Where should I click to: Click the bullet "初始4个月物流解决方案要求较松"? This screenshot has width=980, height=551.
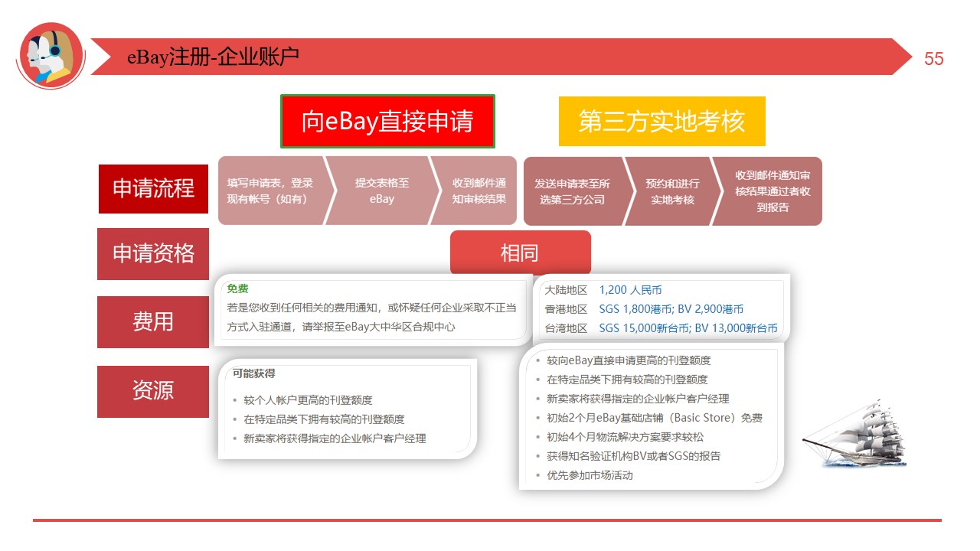625,437
